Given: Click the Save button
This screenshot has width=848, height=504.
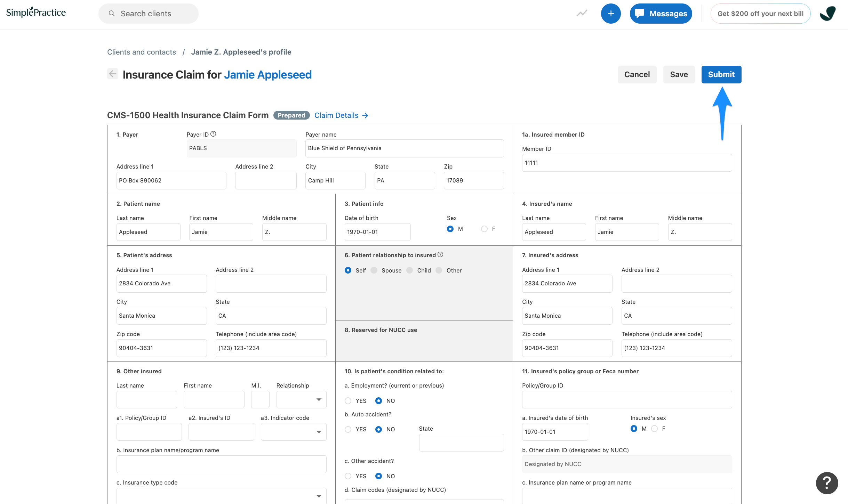Looking at the screenshot, I should (x=679, y=74).
